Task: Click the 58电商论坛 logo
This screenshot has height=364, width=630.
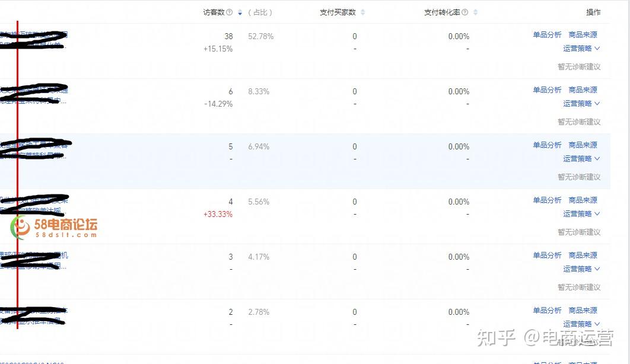Action: click(55, 227)
